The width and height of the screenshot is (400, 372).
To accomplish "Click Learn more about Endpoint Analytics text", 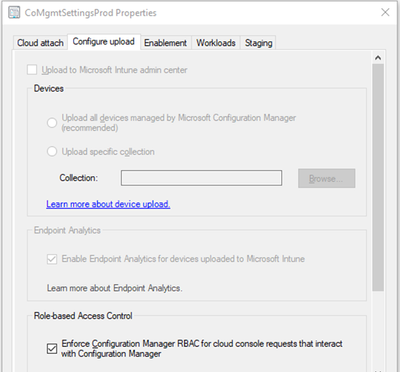I will point(114,288).
